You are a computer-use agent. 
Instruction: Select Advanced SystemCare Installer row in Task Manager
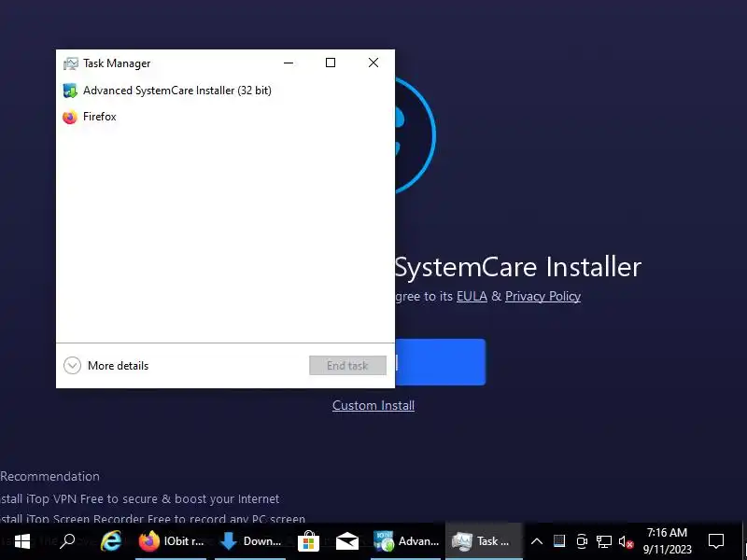225,91
